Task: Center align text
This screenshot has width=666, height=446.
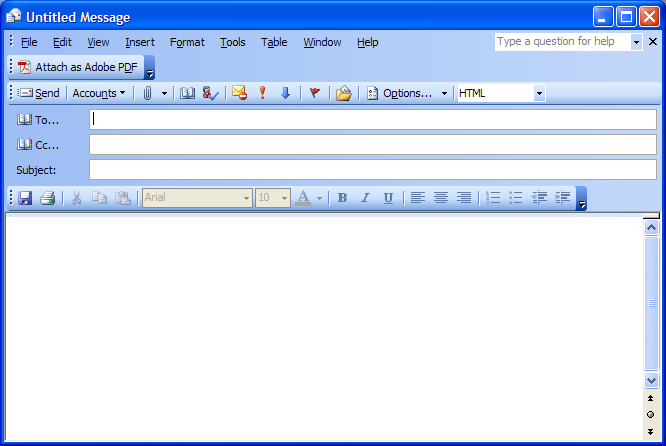Action: (441, 198)
